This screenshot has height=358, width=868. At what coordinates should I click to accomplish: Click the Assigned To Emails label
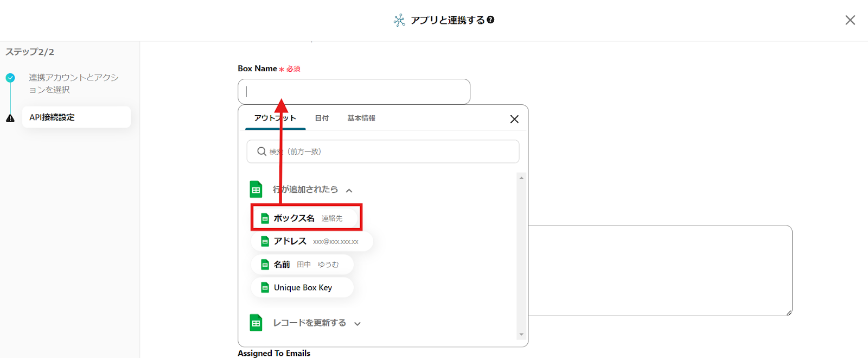pyautogui.click(x=274, y=353)
